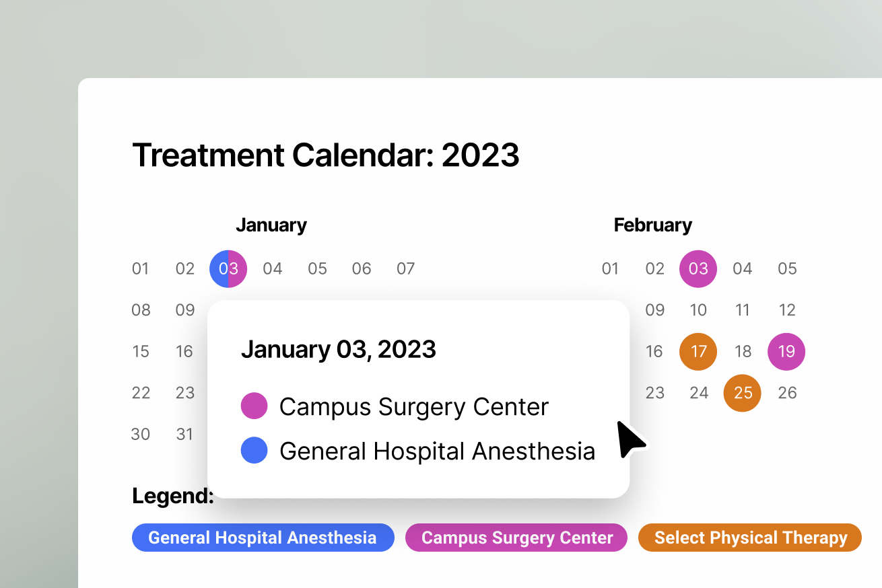Viewport: 882px width, 588px height.
Task: Click the January month heading
Action: [271, 225]
